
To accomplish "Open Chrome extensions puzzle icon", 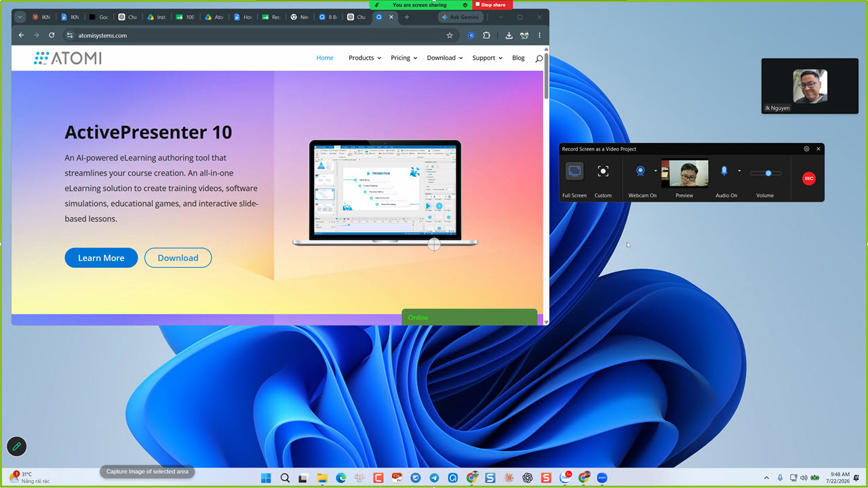I will pyautogui.click(x=486, y=35).
